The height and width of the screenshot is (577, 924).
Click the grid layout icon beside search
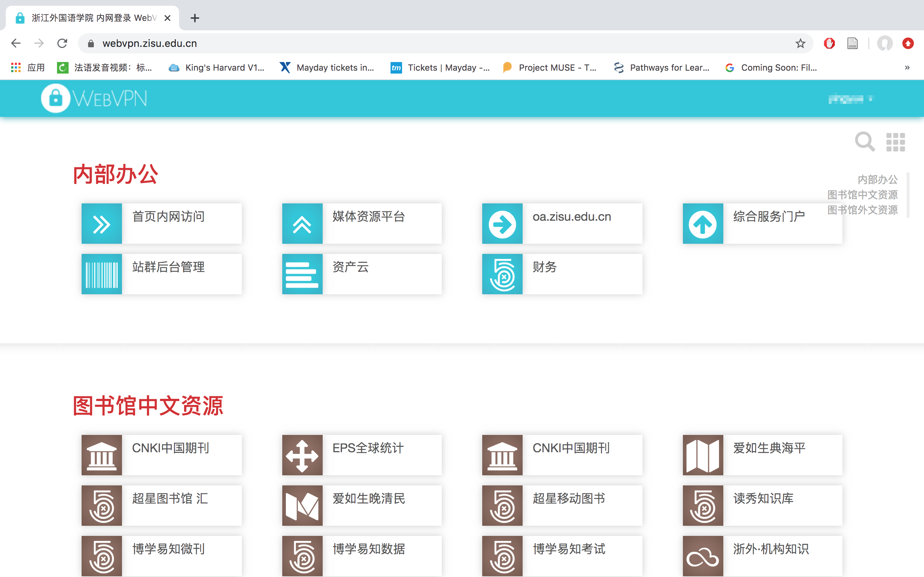pyautogui.click(x=895, y=142)
